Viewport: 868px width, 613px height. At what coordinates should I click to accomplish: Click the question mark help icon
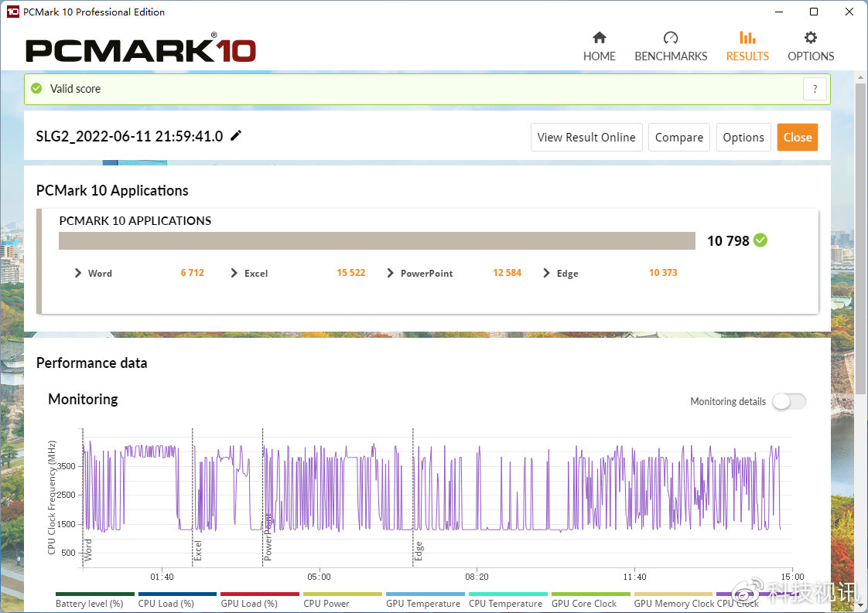[x=815, y=89]
